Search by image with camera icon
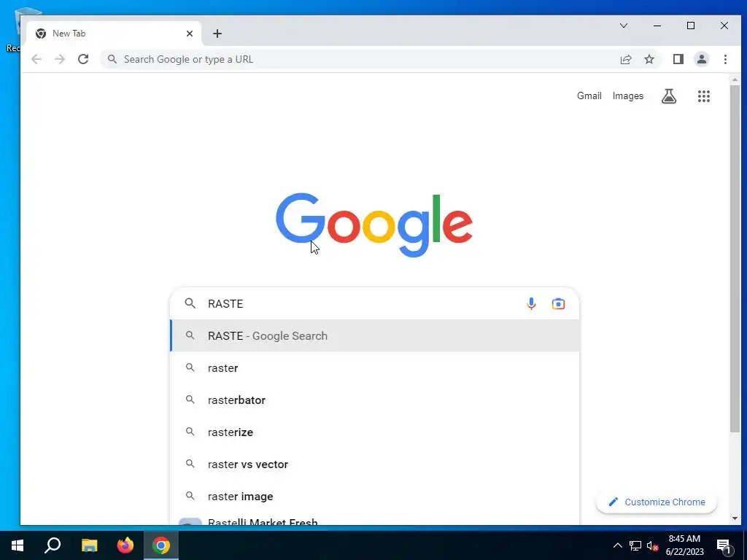747x560 pixels. [558, 304]
